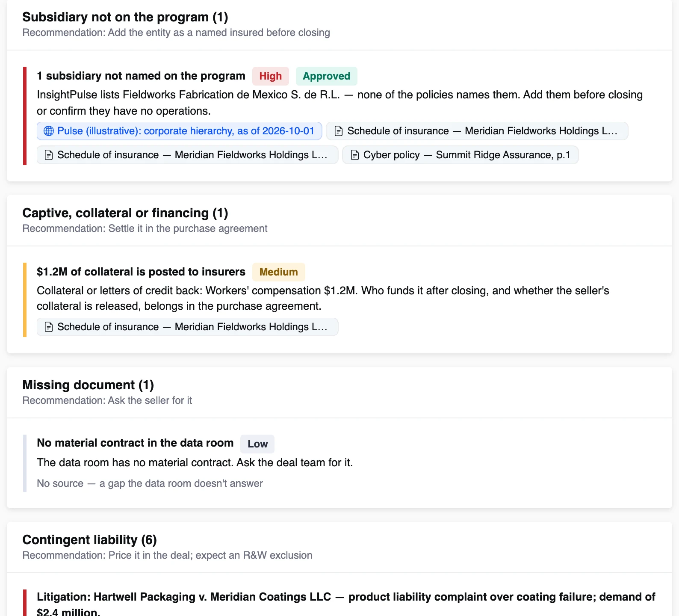Click the High severity badge
Viewport: 679px width, 616px height.
271,76
